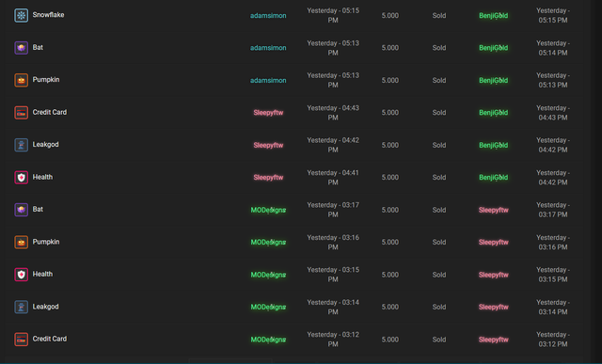Click the Sold status in the 03:12 Credit Card row
This screenshot has width=602, height=364.
click(439, 340)
